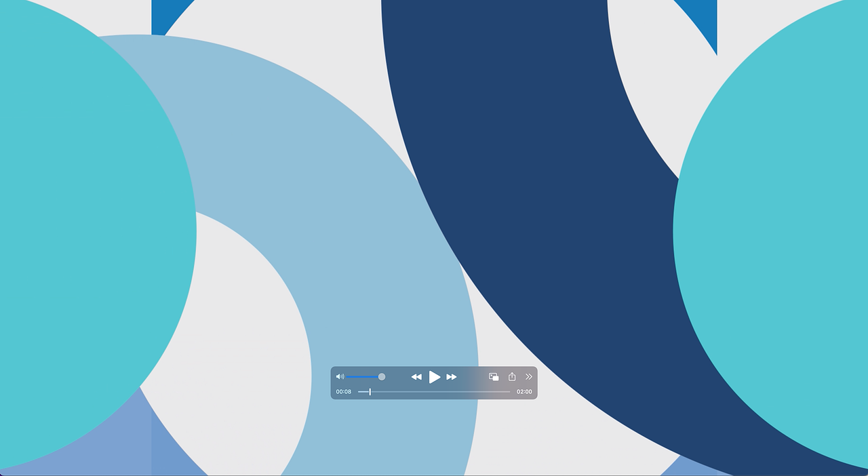The height and width of the screenshot is (476, 868).
Task: Toggle the 02:00 duration time display
Action: (x=524, y=392)
